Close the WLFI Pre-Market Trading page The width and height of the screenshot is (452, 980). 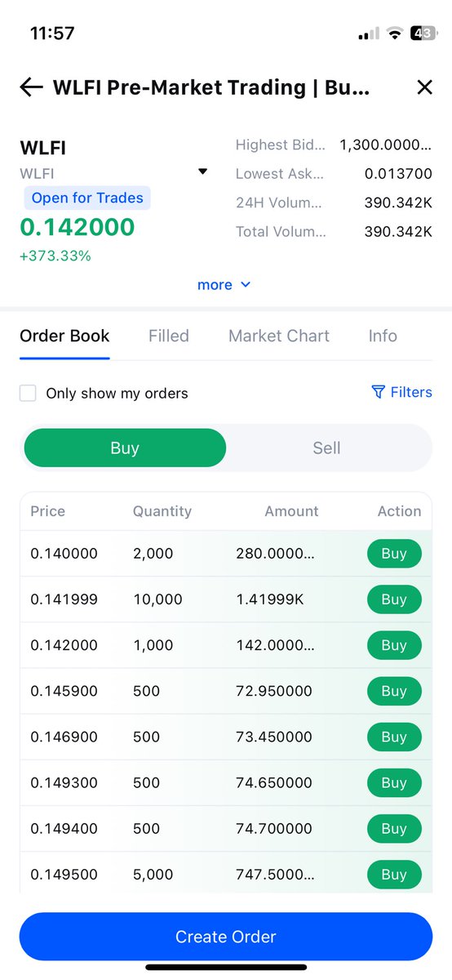(x=424, y=87)
